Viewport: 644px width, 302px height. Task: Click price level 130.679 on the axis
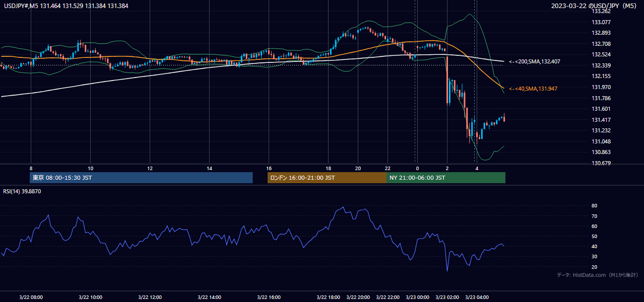[601, 163]
